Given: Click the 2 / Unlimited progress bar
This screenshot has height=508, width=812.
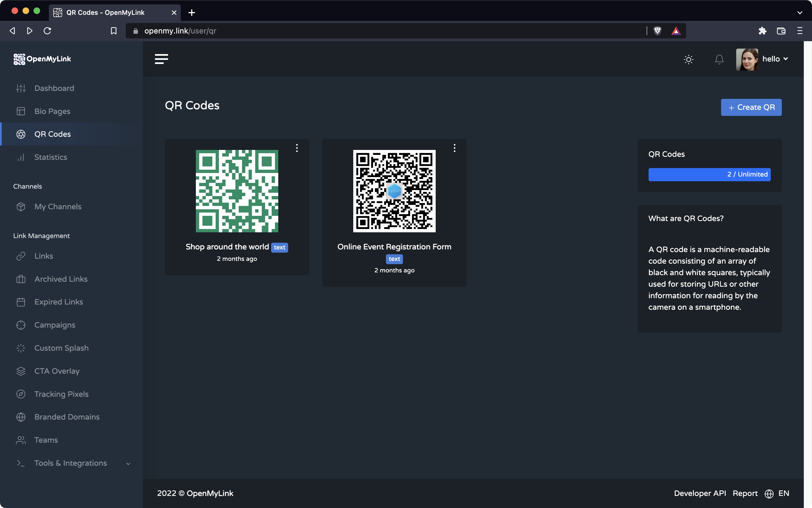Looking at the screenshot, I should pyautogui.click(x=709, y=174).
